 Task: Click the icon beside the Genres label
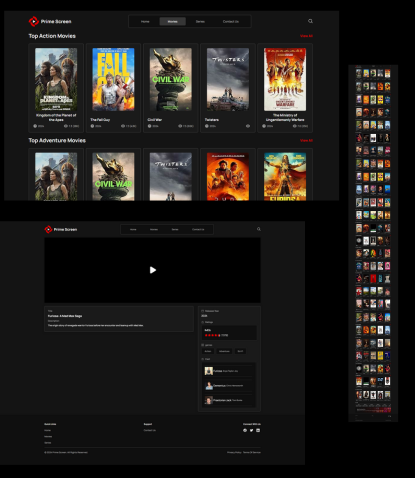tap(203, 345)
